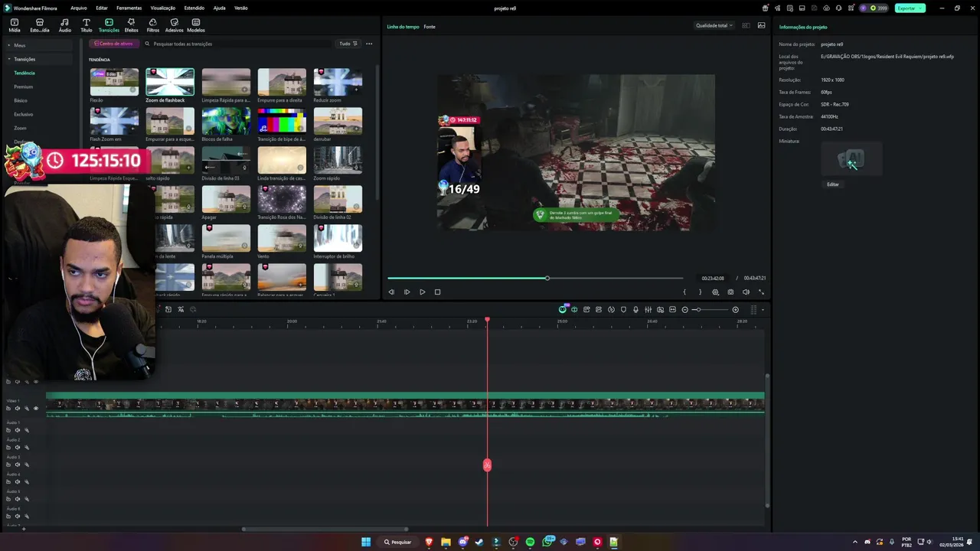980x551 pixels.
Task: Open the Ferramentas menu
Action: pos(129,8)
